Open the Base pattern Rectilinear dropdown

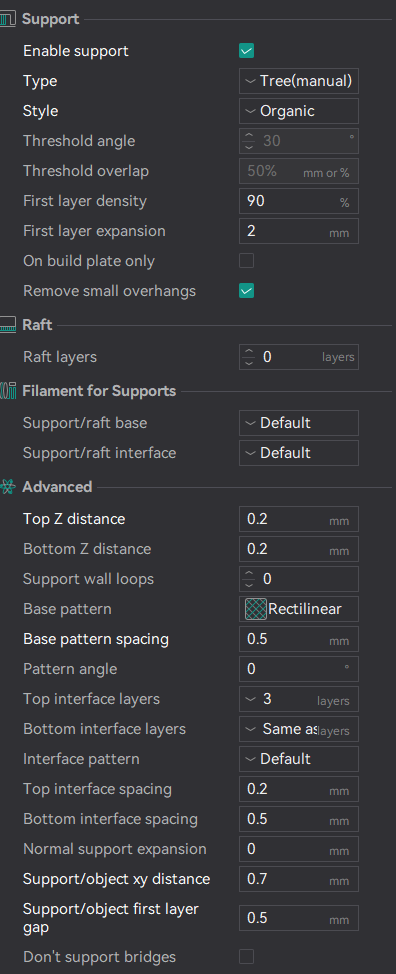click(299, 609)
